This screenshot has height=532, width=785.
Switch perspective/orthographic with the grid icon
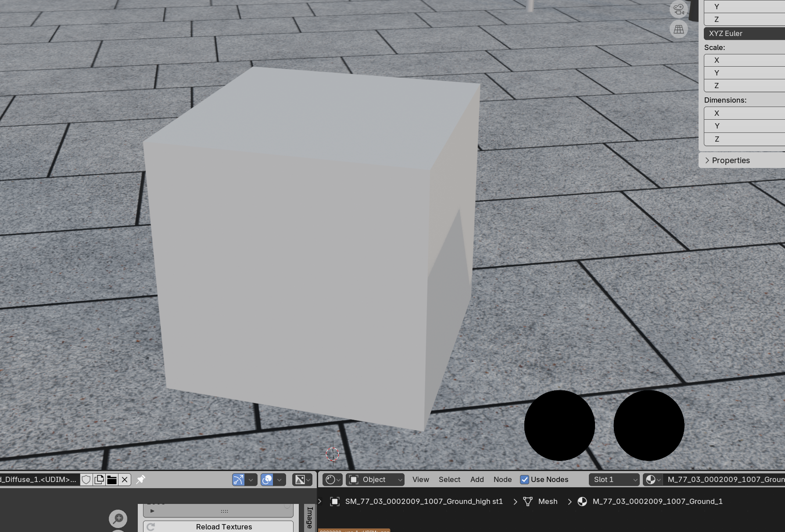(x=678, y=29)
